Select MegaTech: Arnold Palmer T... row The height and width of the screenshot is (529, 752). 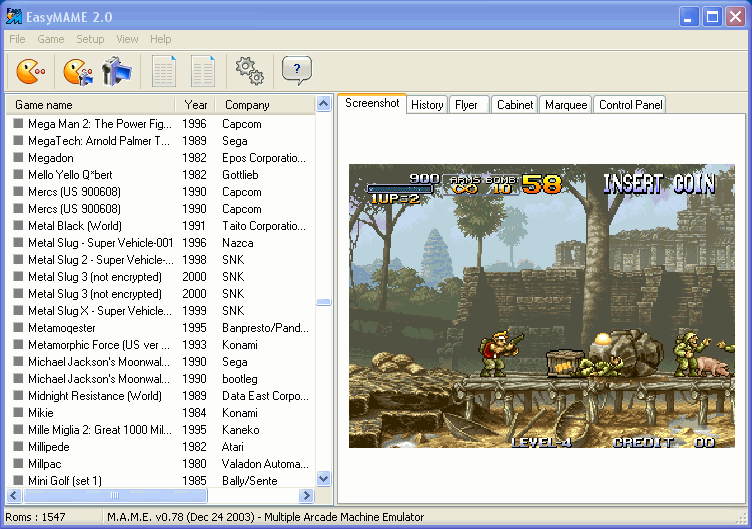[x=161, y=141]
